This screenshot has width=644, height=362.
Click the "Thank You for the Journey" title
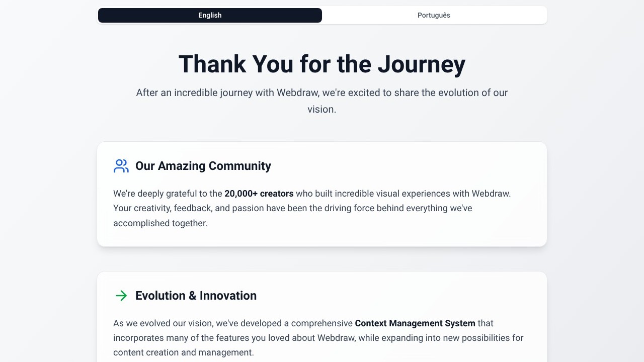[321, 64]
